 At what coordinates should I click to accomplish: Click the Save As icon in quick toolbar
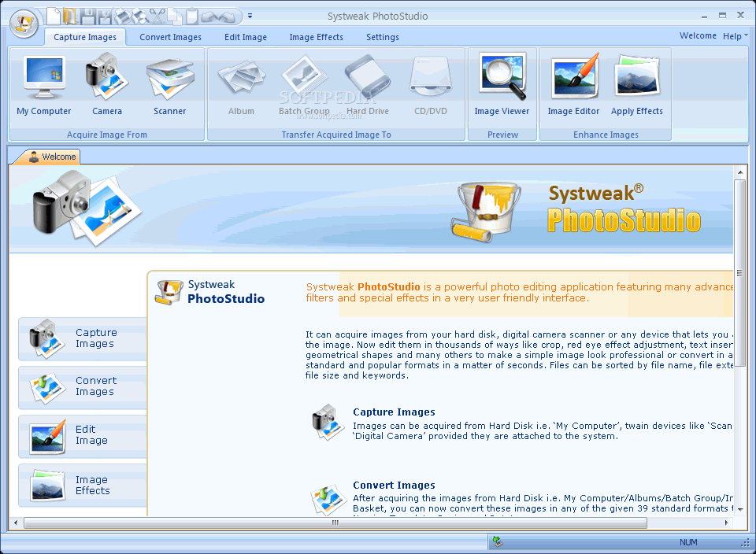pyautogui.click(x=105, y=17)
